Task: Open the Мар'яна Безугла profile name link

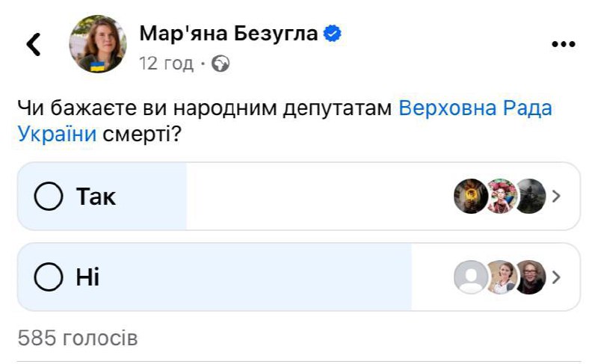Action: click(x=230, y=34)
